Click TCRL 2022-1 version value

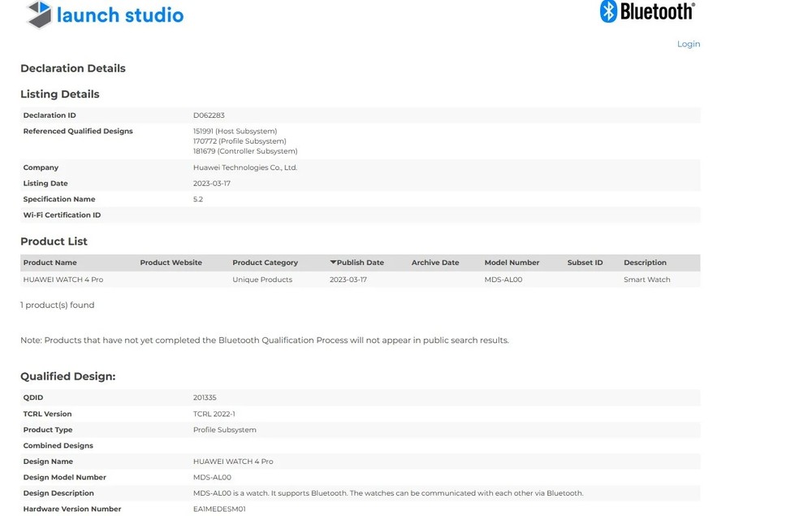(x=214, y=414)
